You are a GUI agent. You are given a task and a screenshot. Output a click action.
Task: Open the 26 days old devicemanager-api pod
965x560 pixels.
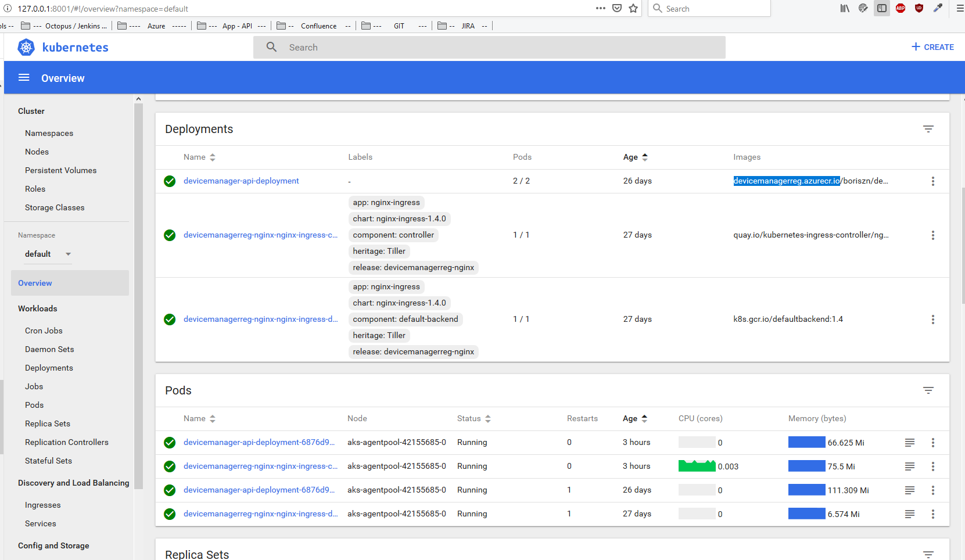tap(259, 490)
